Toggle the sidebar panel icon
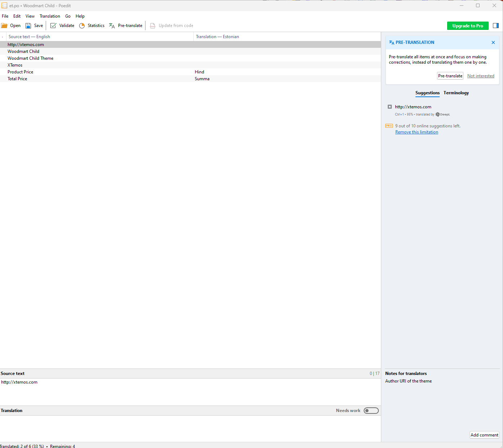Screen dimensions: 503x448 pyautogui.click(x=496, y=26)
